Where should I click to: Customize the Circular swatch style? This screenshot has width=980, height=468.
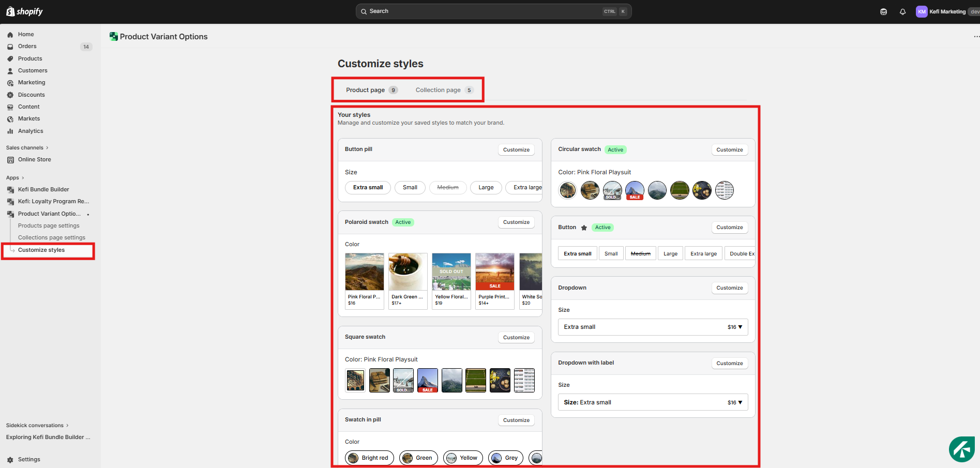point(729,150)
